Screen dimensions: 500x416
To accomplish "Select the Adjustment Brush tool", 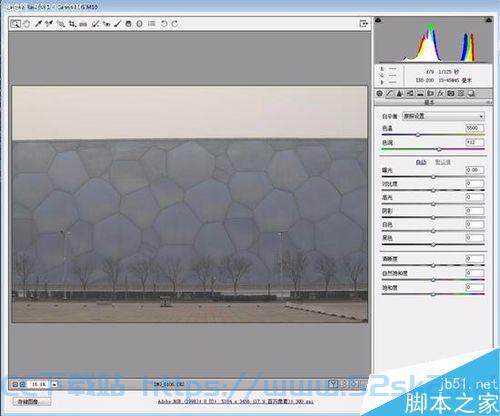I will click(118, 24).
